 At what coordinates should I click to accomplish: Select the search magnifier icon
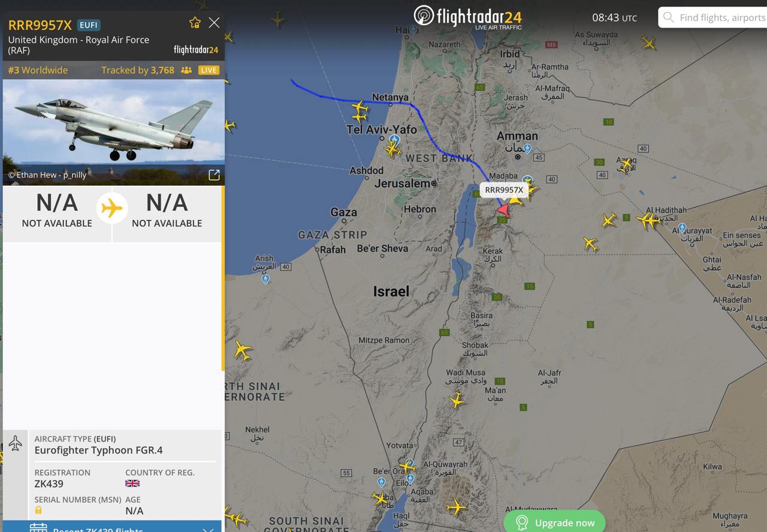click(x=668, y=17)
